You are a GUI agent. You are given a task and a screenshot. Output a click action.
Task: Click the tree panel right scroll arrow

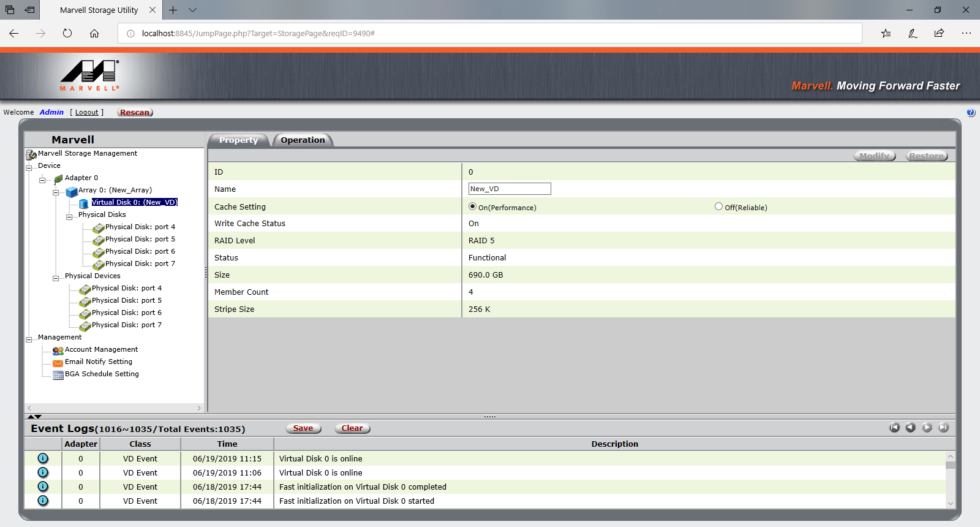coord(199,408)
